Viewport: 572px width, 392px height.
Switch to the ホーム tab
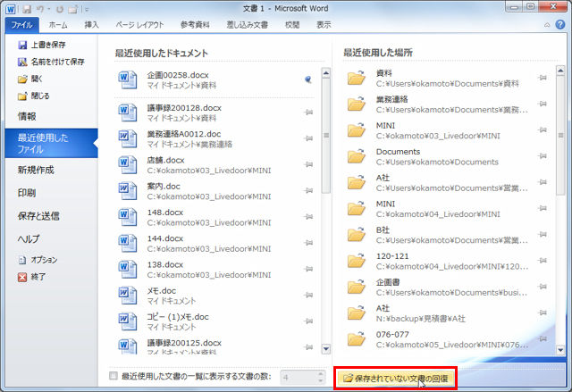tap(58, 25)
